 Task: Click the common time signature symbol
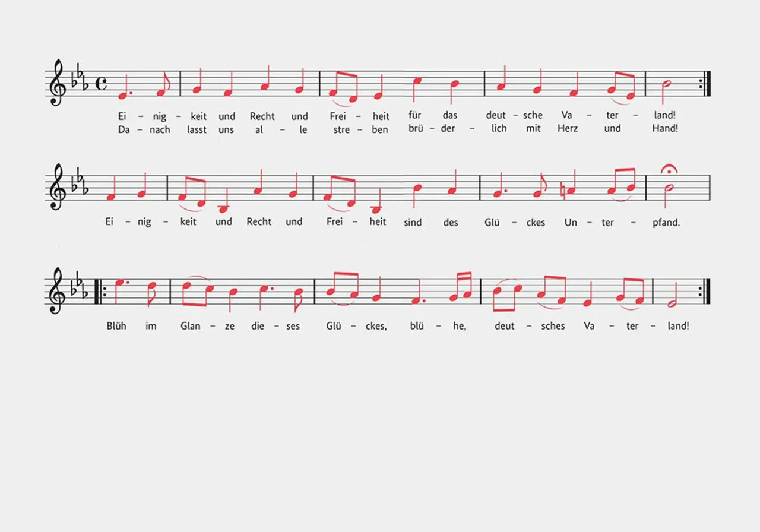(101, 84)
